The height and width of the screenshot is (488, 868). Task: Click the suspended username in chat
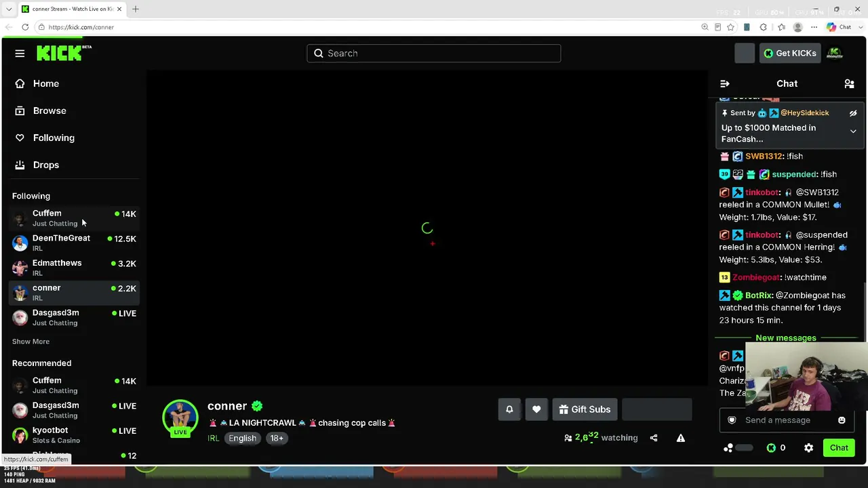[x=794, y=174]
